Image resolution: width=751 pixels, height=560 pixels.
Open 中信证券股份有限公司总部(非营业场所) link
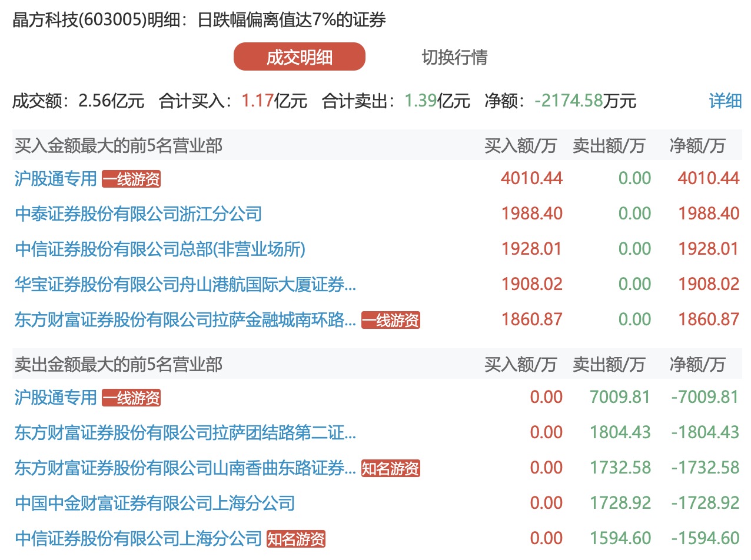pyautogui.click(x=160, y=249)
